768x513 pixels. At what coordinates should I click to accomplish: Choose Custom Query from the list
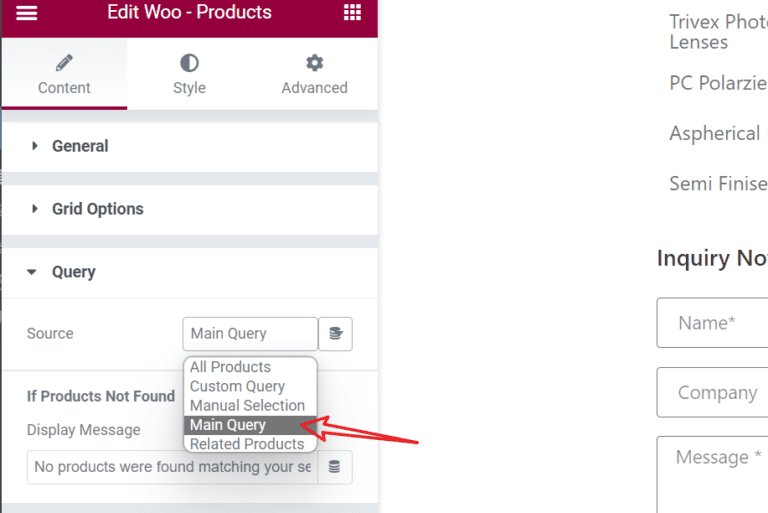click(238, 386)
